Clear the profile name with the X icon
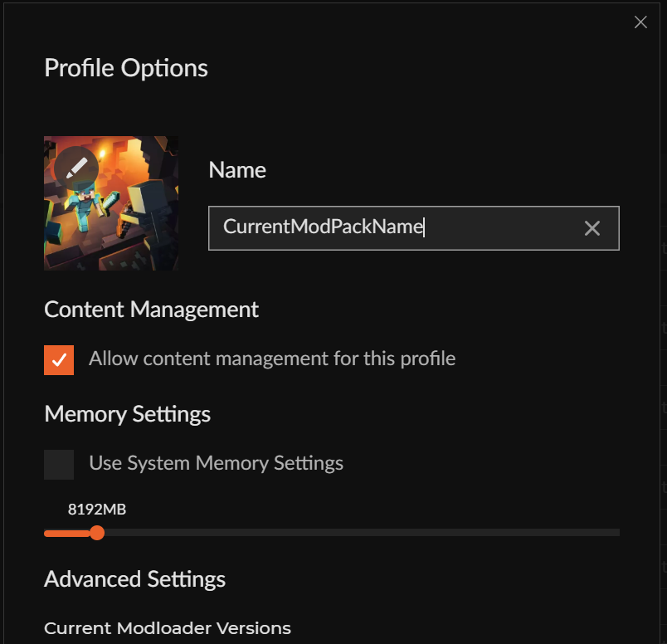Screen dimensions: 667x644 (592, 228)
